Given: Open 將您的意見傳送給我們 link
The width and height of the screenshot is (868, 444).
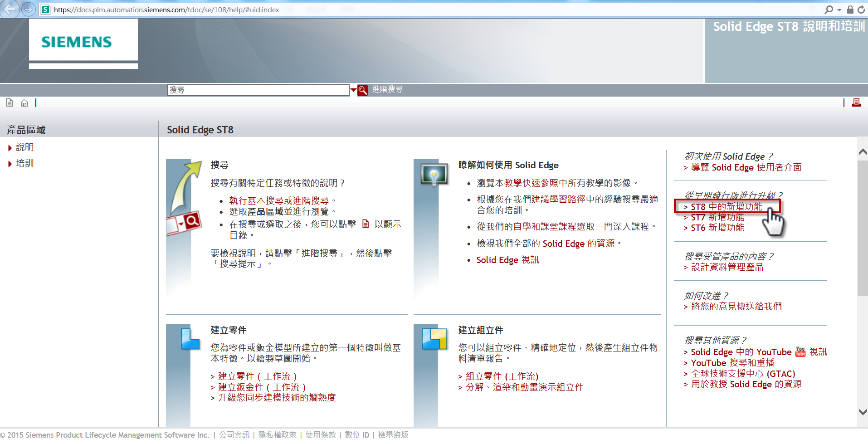Looking at the screenshot, I should (736, 307).
